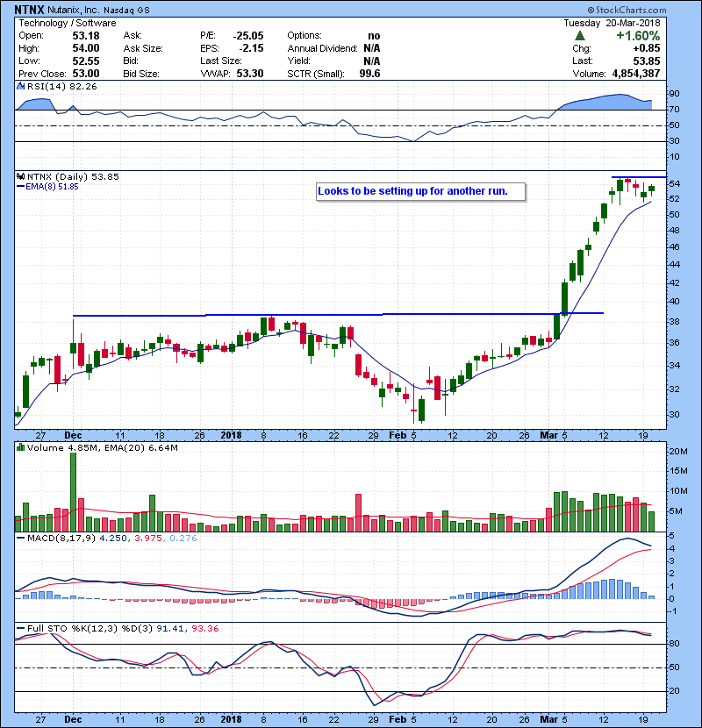
Task: Click the Last price value in the header
Action: click(x=646, y=61)
